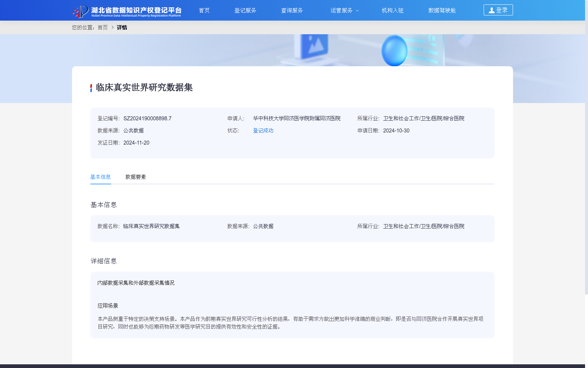This screenshot has width=588, height=368.
Task: Click application date 2024-10-30
Action: (x=396, y=131)
